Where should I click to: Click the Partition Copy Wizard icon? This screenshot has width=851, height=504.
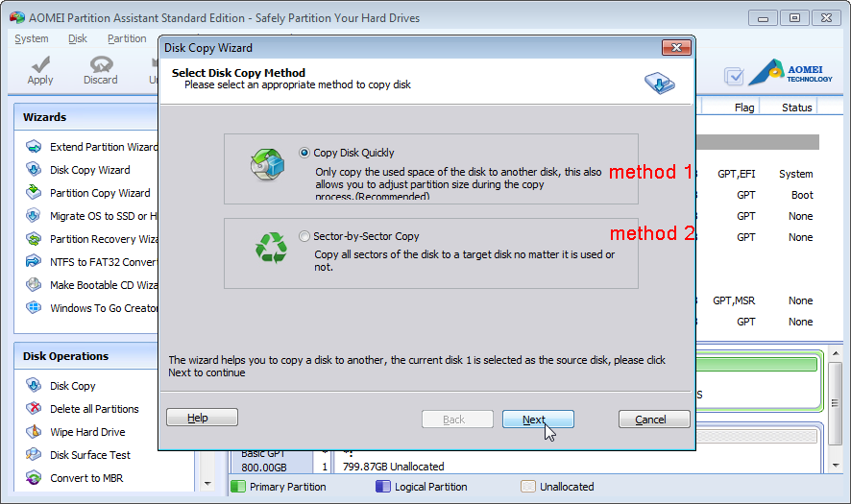[34, 192]
